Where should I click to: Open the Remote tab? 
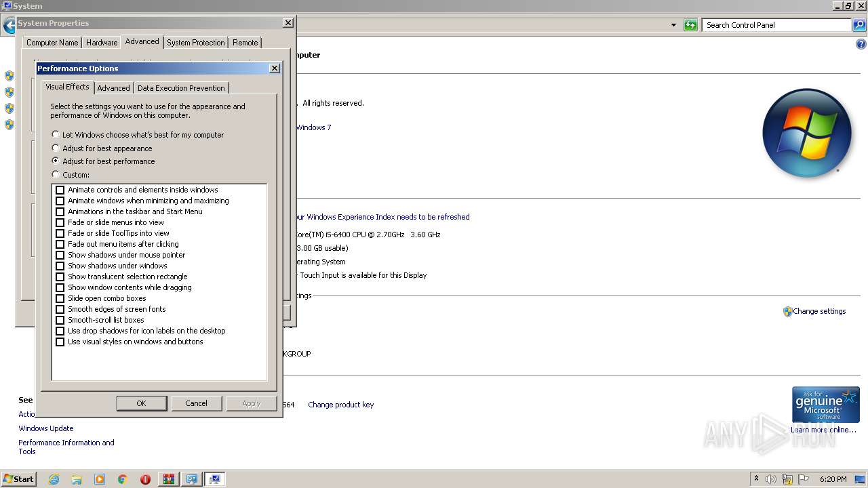tap(245, 43)
